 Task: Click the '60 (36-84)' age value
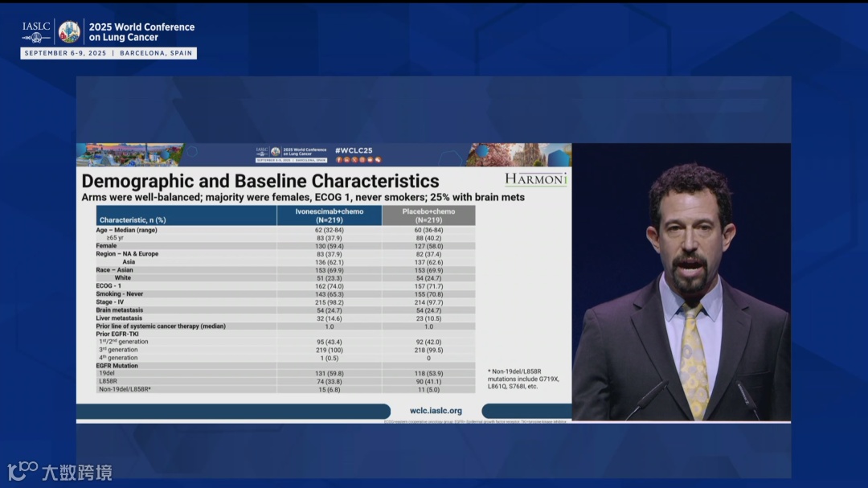[428, 230]
